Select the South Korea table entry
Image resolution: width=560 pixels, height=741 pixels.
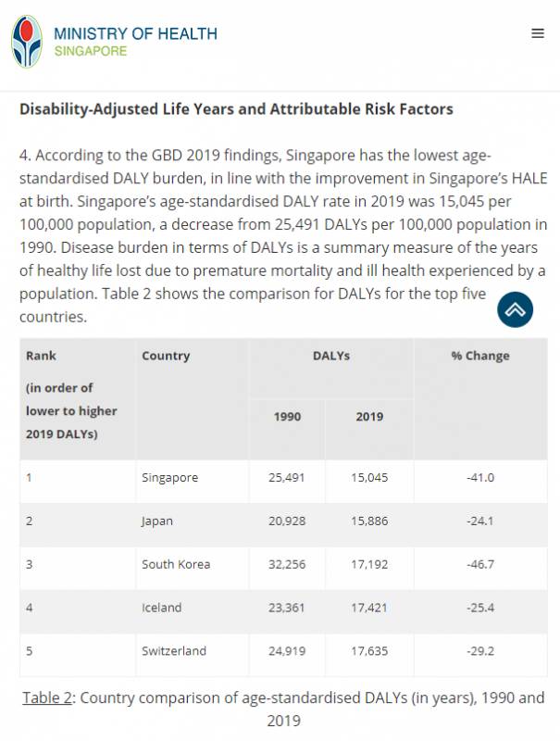[175, 564]
